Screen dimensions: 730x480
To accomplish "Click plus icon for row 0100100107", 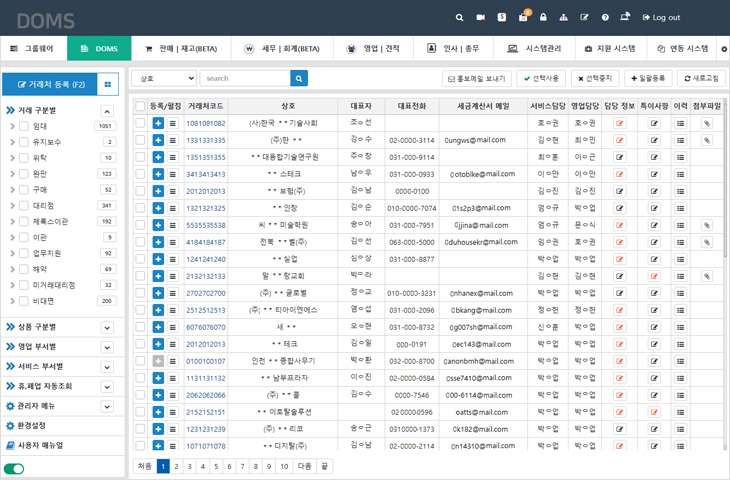I will (158, 361).
